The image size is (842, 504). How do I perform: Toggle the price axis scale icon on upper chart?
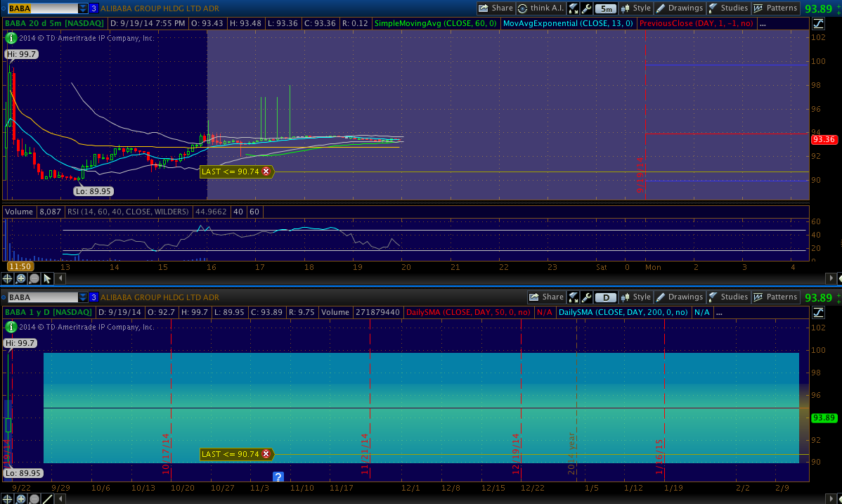point(818,23)
